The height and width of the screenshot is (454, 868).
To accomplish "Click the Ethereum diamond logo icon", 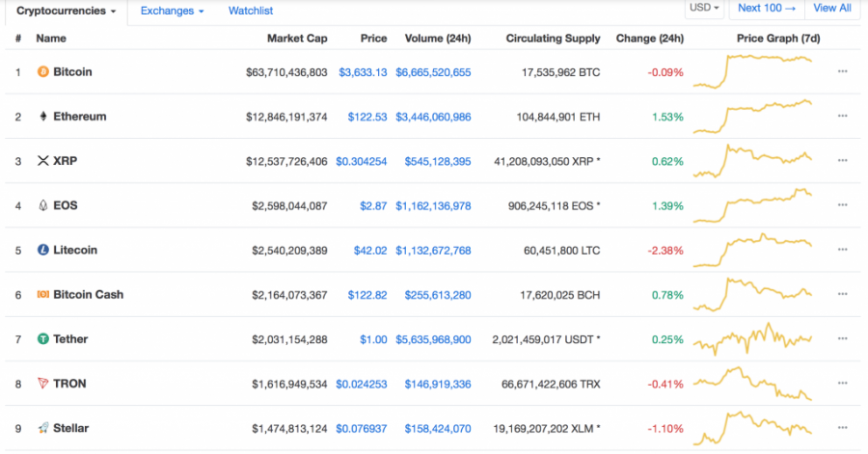I will 42,116.
